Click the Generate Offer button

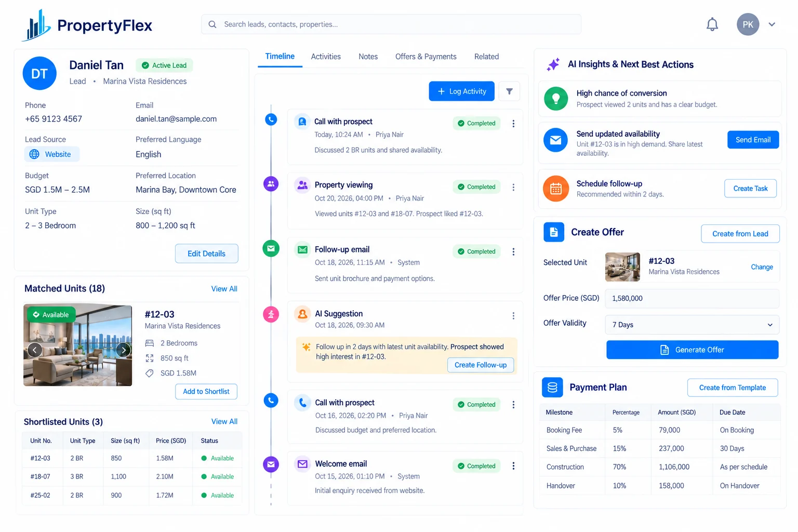click(x=692, y=350)
